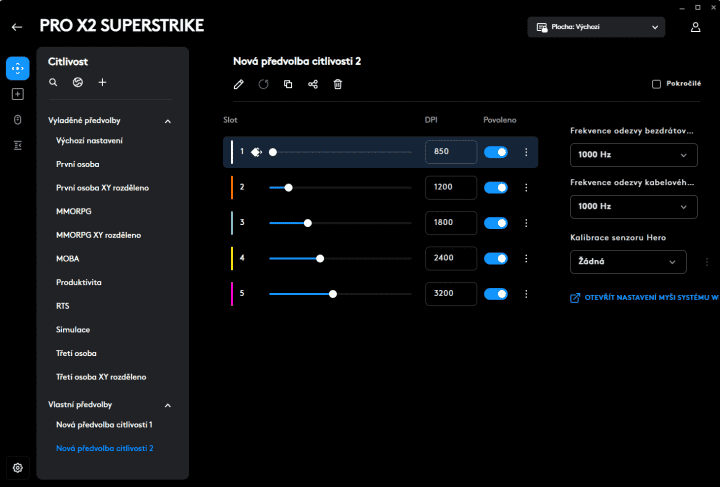Search presets with the magnifier icon
Screen dimensions: 720x487
[x=53, y=82]
